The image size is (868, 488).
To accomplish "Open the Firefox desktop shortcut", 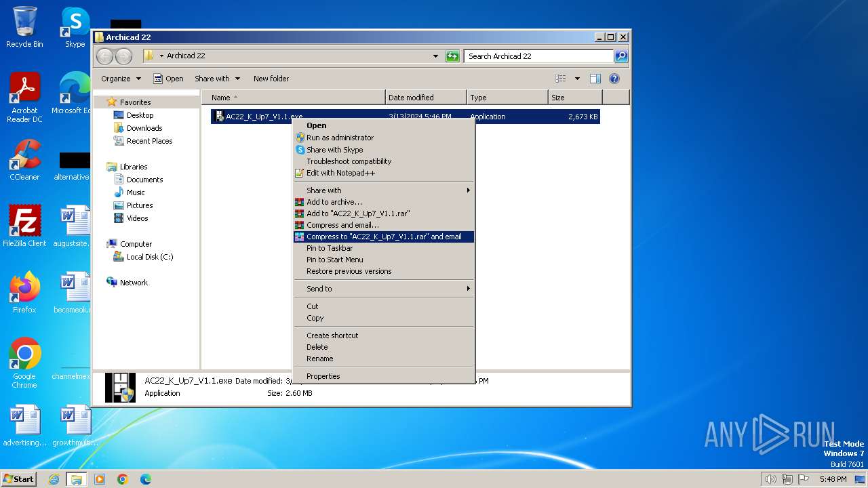I will [x=24, y=293].
